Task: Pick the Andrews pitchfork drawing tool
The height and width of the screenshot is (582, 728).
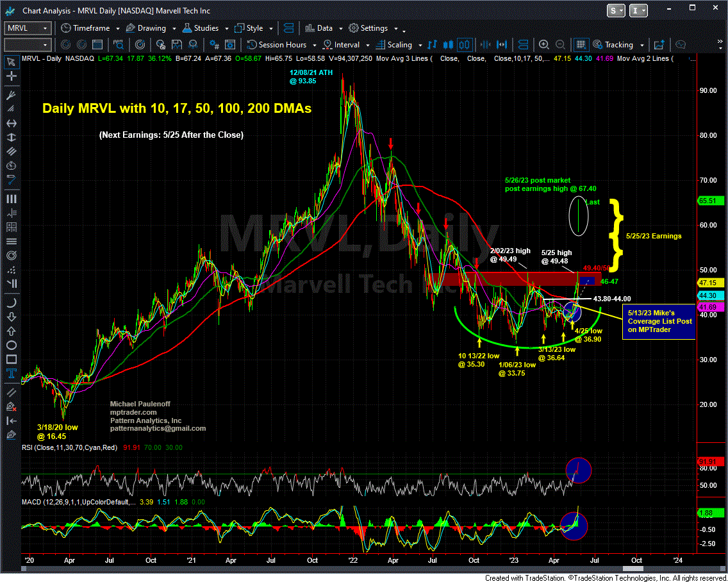Action: pyautogui.click(x=11, y=95)
